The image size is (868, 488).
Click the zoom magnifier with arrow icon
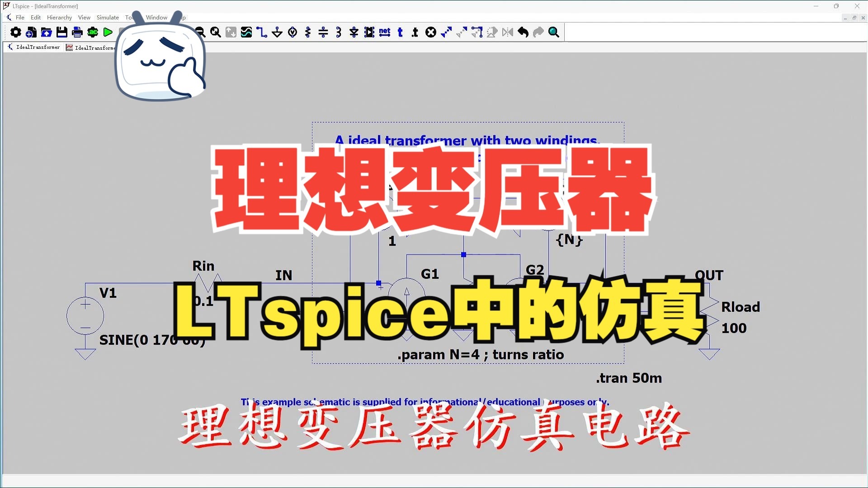pos(216,32)
